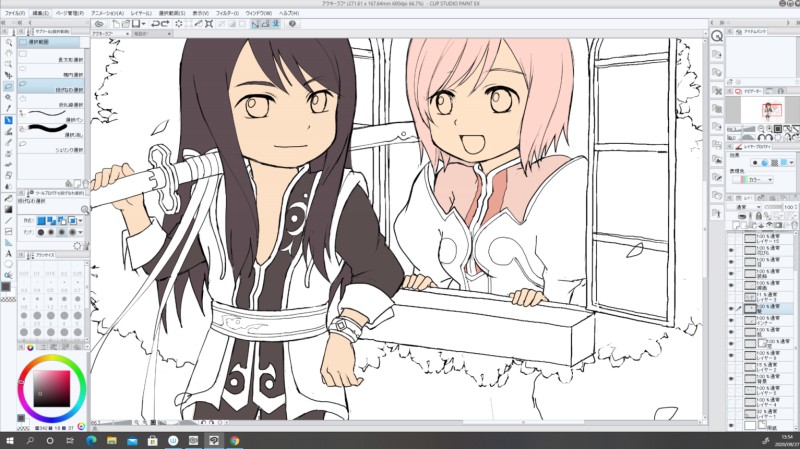800x449 pixels.
Task: Delete sub tool trash icon
Action: click(x=84, y=183)
